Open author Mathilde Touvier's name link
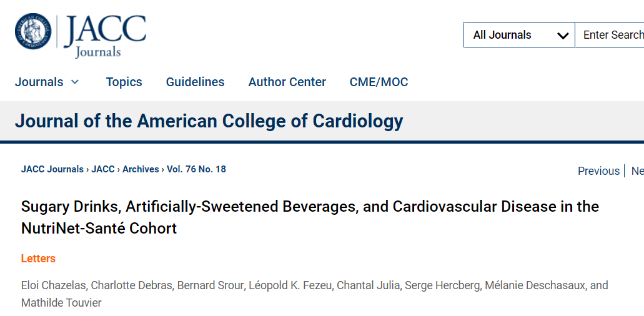The image size is (644, 316). pyautogui.click(x=61, y=304)
